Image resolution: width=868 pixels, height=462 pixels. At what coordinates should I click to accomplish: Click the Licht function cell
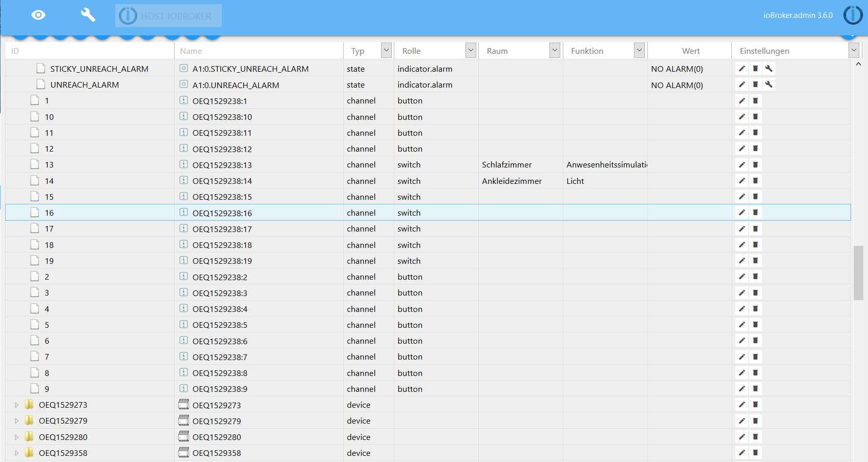click(x=575, y=181)
